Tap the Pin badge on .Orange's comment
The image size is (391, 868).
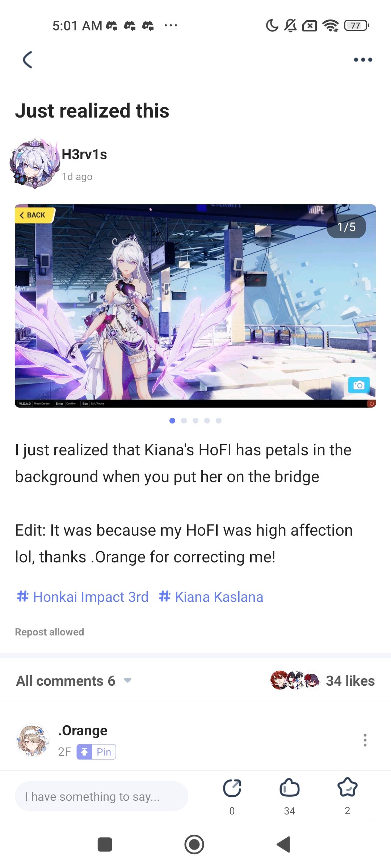click(96, 752)
